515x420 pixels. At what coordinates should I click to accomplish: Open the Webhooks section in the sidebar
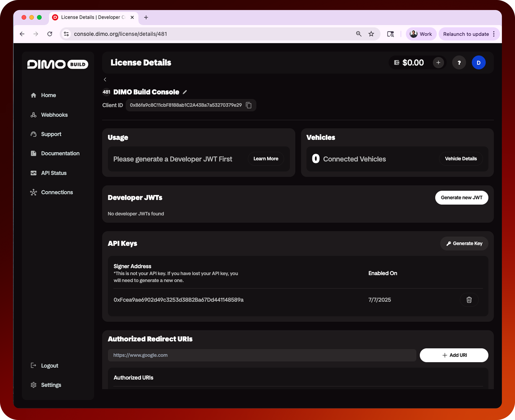pos(54,115)
